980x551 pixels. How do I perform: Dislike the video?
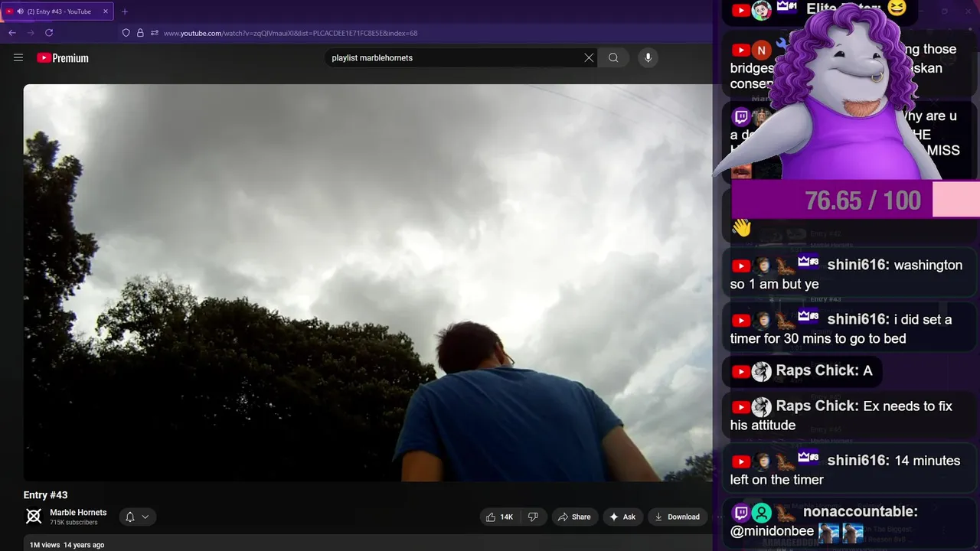coord(533,517)
